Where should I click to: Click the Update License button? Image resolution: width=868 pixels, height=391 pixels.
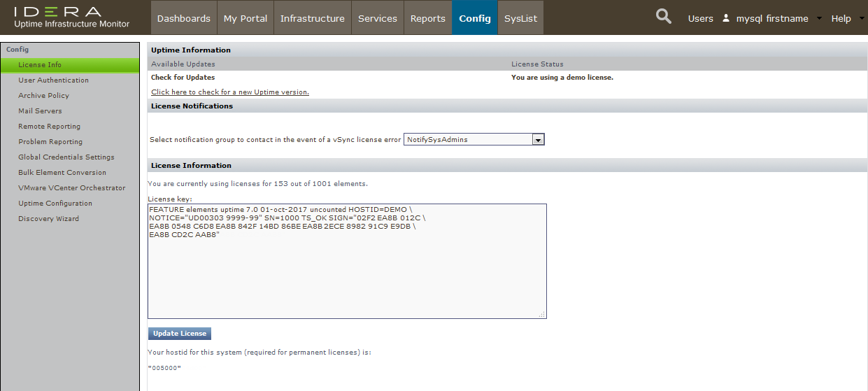[x=180, y=334]
